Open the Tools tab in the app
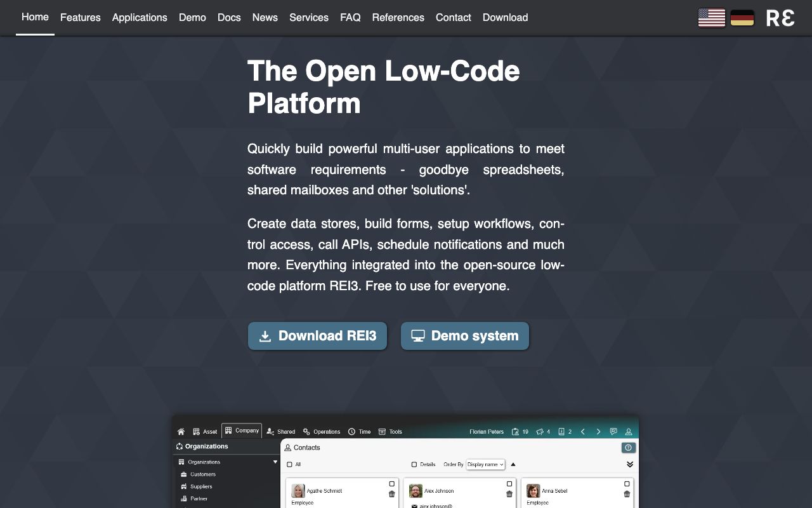This screenshot has height=508, width=812. [x=390, y=432]
